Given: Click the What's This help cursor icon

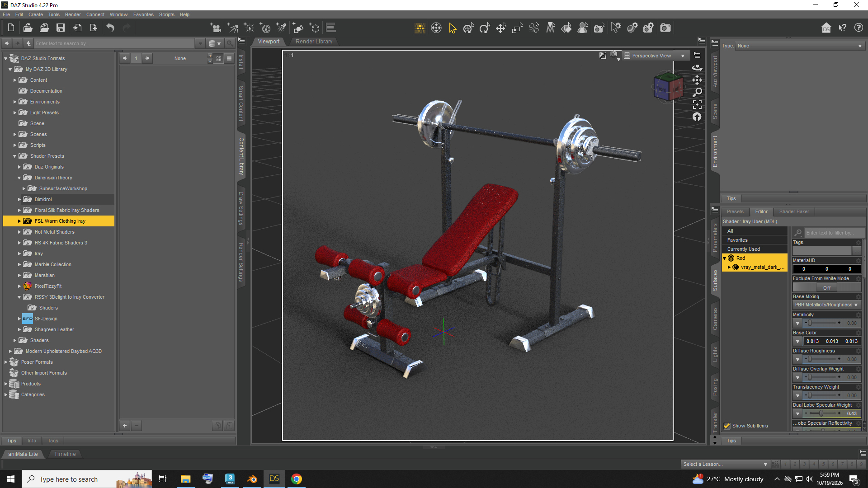Looking at the screenshot, I should [x=843, y=28].
